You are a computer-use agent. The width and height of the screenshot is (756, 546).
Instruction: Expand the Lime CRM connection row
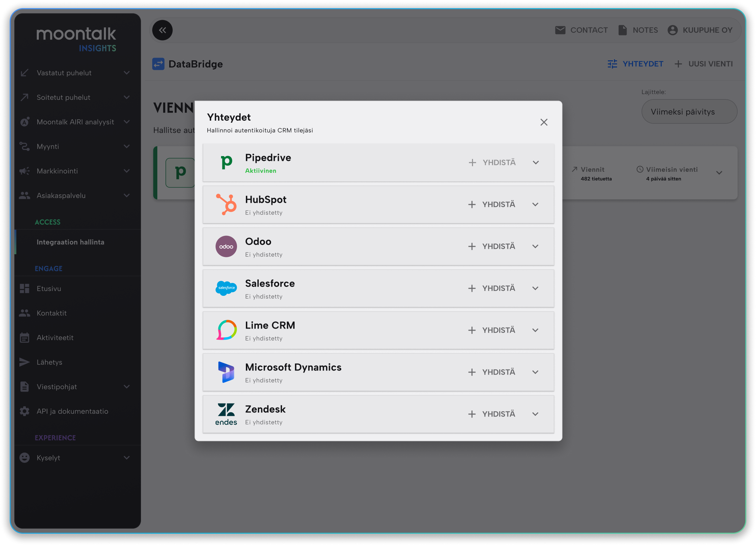click(535, 330)
